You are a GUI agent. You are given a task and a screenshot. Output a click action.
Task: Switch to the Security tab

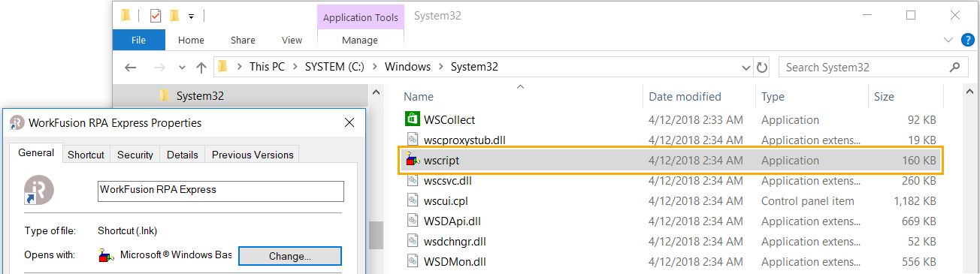[x=135, y=155]
